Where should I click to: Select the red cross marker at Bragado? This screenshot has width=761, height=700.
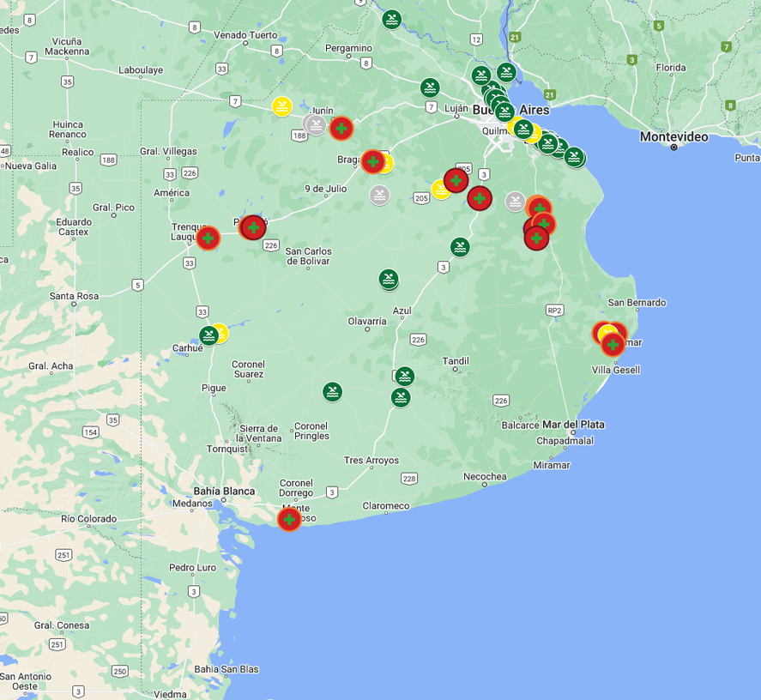point(372,161)
